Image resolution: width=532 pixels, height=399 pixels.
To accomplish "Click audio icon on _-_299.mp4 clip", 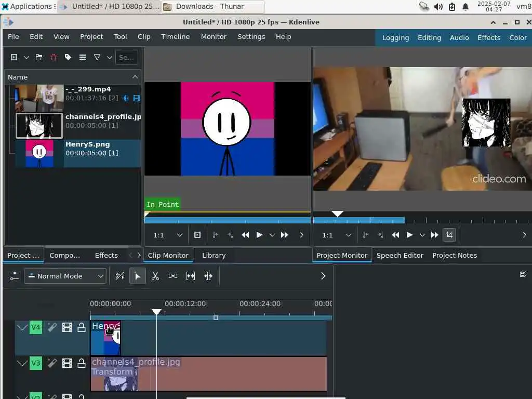I will tap(126, 98).
